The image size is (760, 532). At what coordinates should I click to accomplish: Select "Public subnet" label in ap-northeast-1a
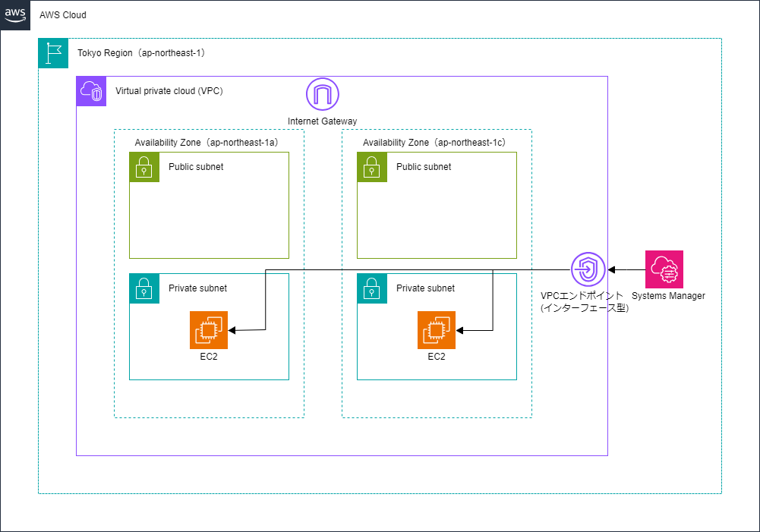coord(196,167)
